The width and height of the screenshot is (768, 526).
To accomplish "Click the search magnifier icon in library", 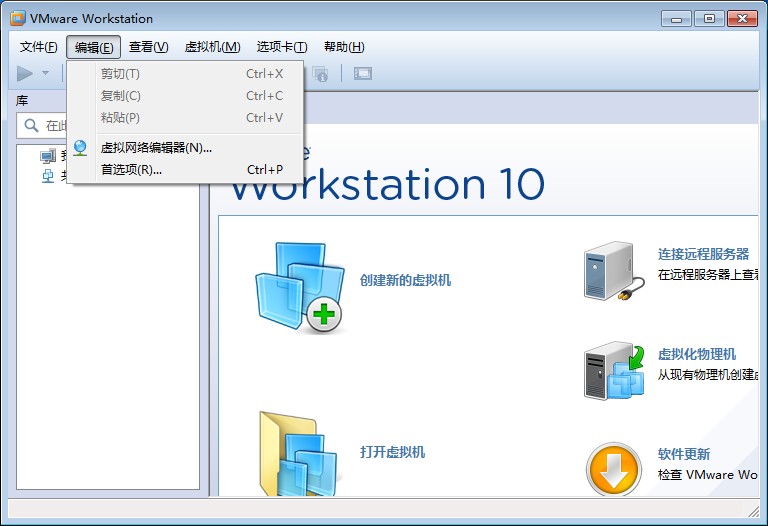I will (31, 125).
